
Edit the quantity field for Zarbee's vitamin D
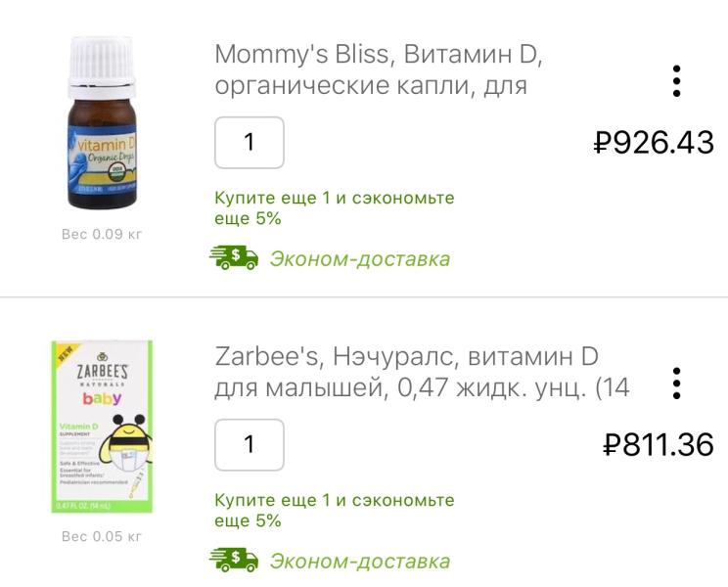coord(250,444)
